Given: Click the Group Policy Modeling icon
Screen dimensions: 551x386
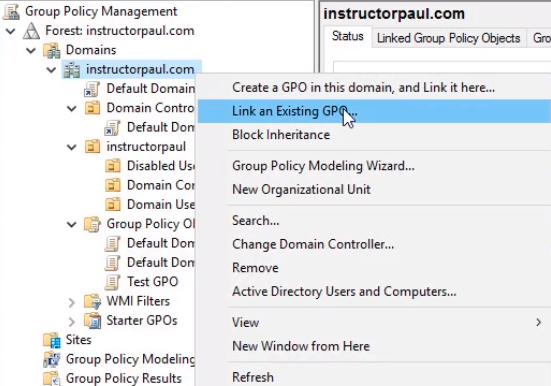Looking at the screenshot, I should click(x=52, y=359).
